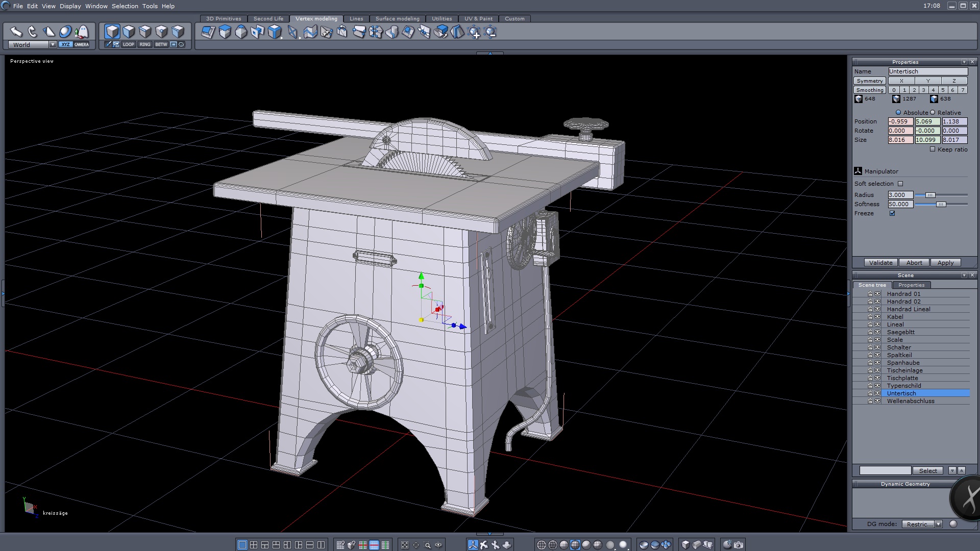980x551 pixels.
Task: Open the World coordinate dropdown
Action: [53, 44]
